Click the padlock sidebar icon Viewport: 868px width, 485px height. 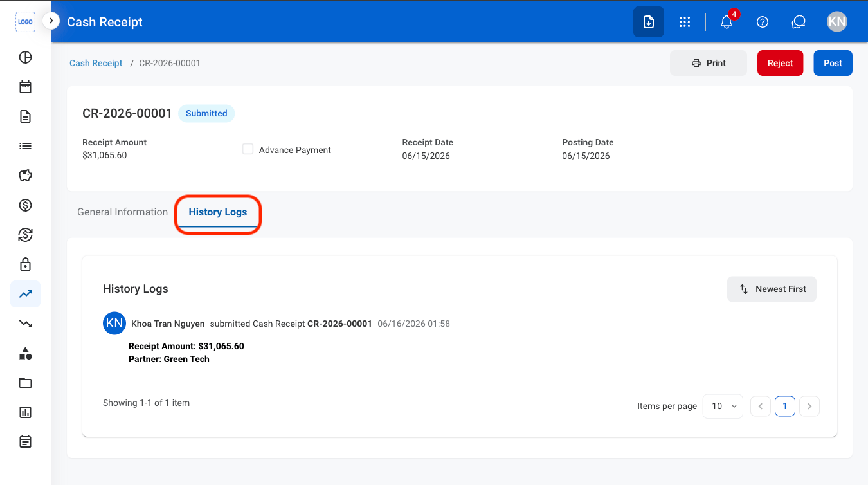(x=25, y=264)
